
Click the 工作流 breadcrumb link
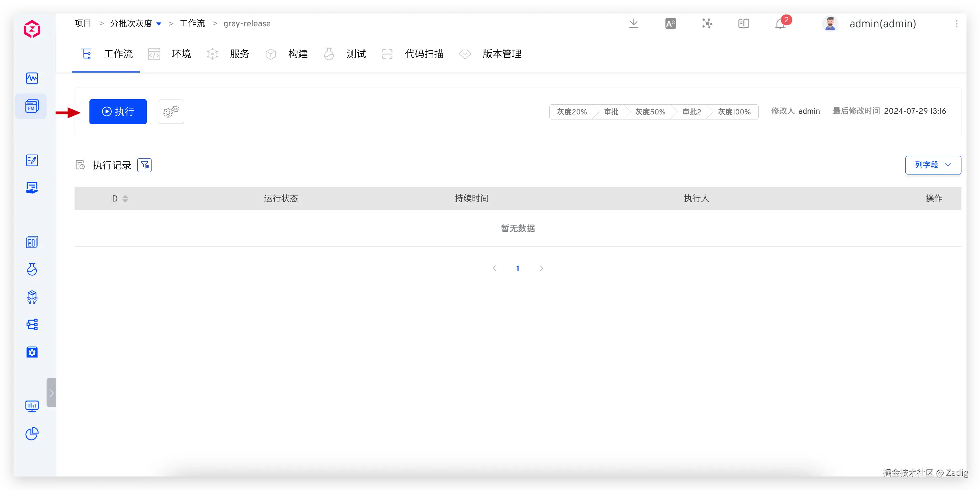coord(192,24)
